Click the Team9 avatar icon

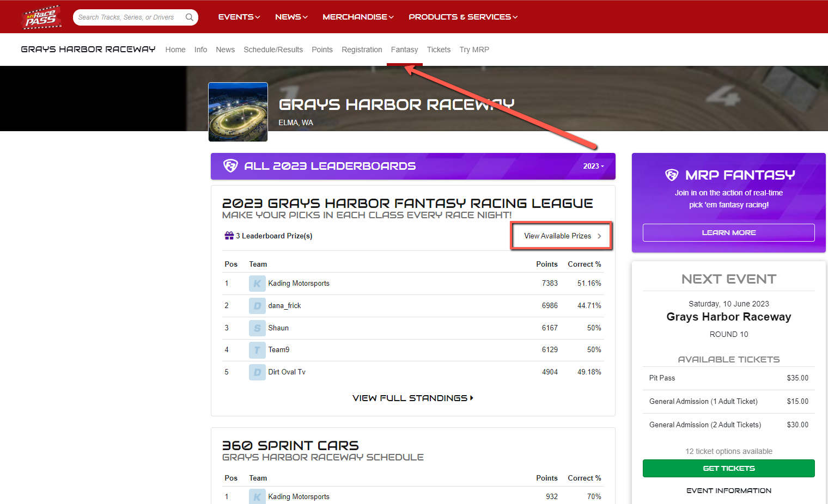pos(257,349)
